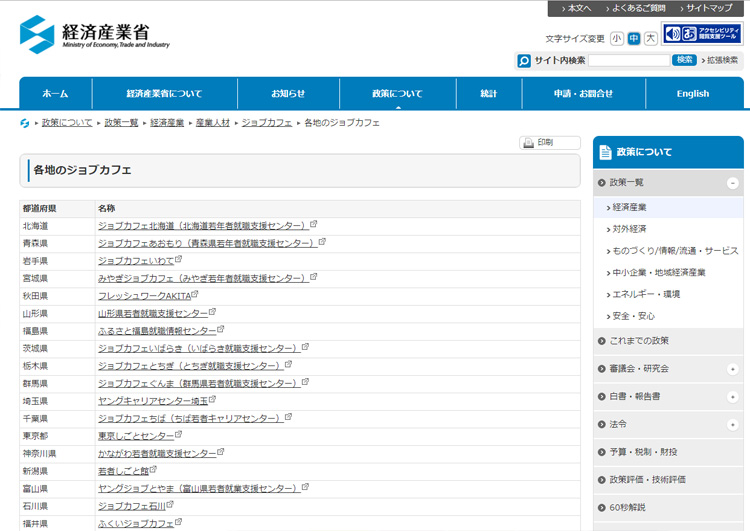
Task: Set text size to 大
Action: pyautogui.click(x=651, y=38)
